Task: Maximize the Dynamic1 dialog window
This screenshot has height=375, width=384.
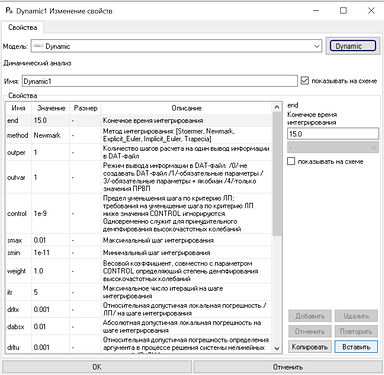Action: click(x=343, y=11)
